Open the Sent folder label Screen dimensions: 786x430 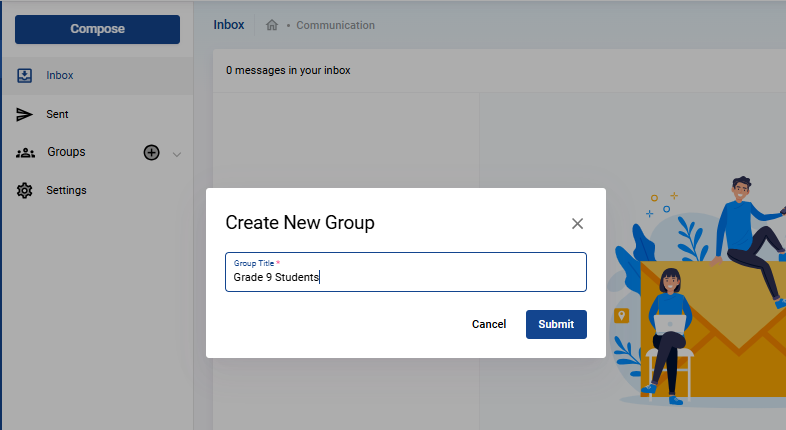57,114
